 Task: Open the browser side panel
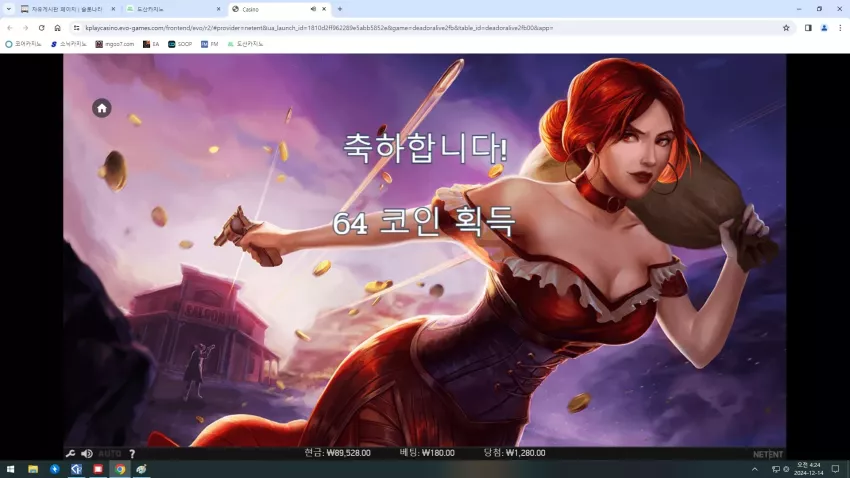808,28
